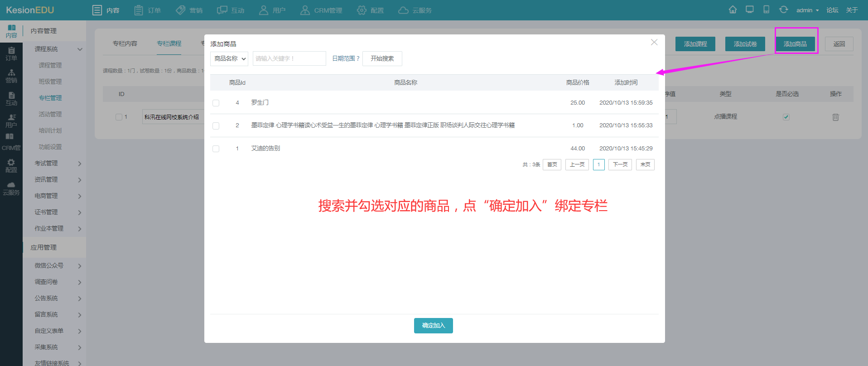Check the box for 墨菲定律 product
Viewport: 868px width, 366px height.
pos(216,125)
